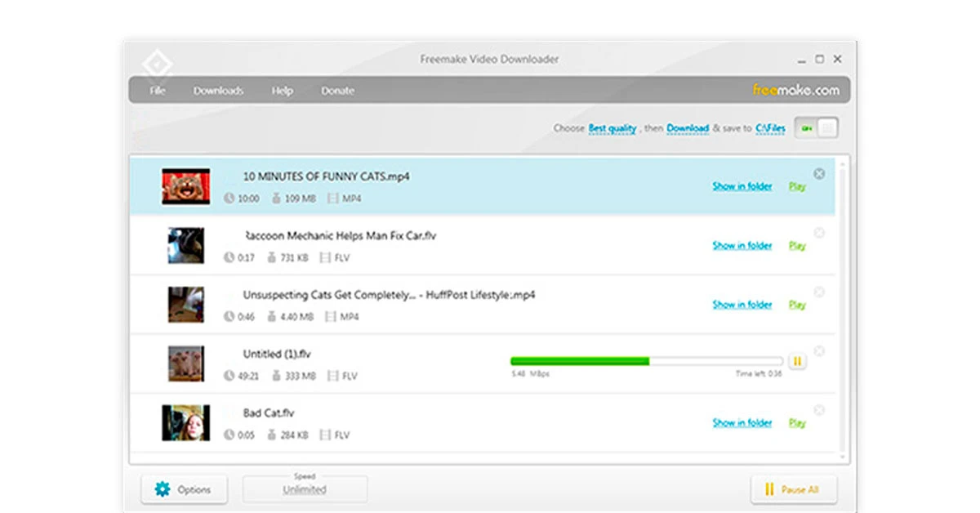Click the pause icon on Pause All
The image size is (980, 513).
pyautogui.click(x=768, y=490)
